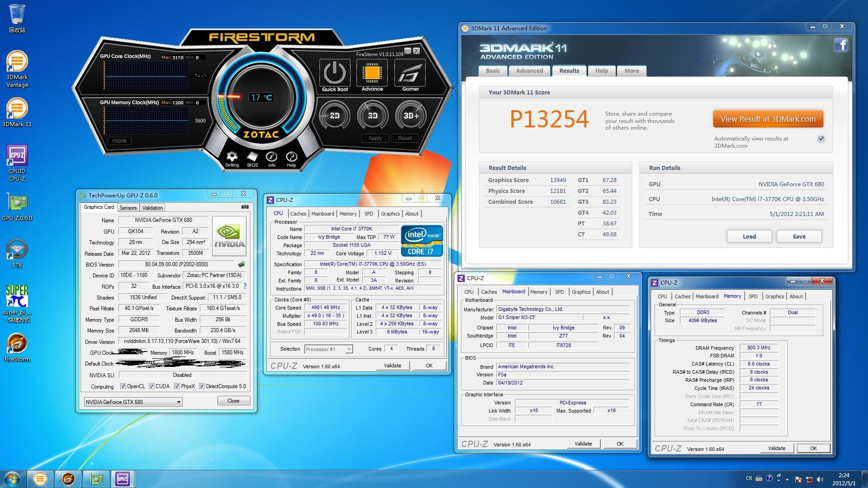The image size is (868, 488).
Task: Click Close button in GPU-Z
Action: click(233, 401)
